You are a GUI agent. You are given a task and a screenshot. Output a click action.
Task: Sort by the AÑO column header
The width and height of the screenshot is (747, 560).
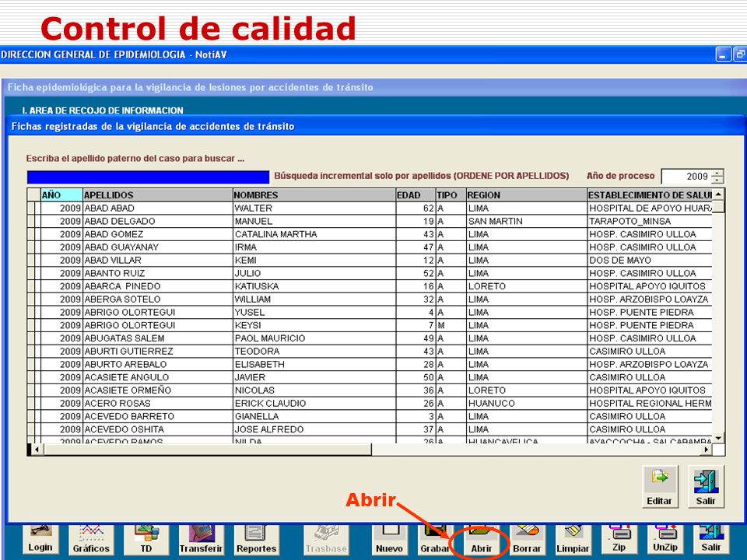61,194
